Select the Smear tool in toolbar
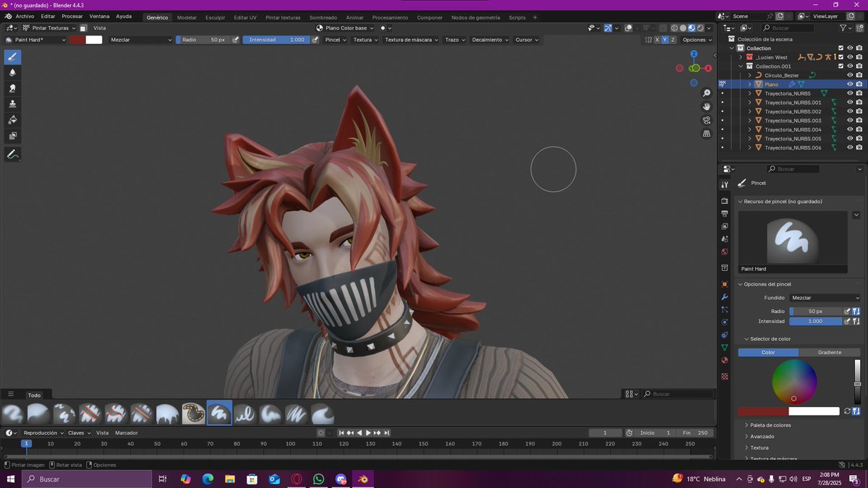 click(x=12, y=88)
